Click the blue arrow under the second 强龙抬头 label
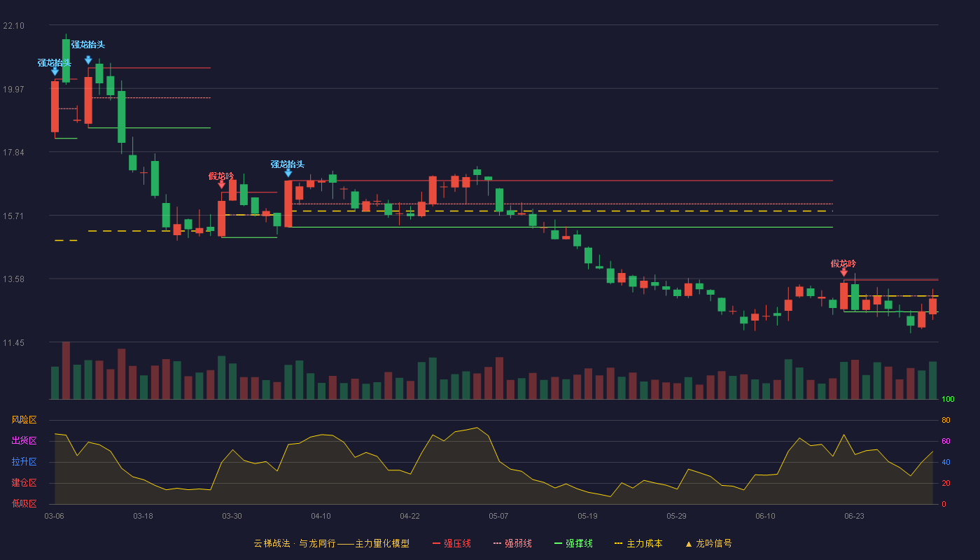This screenshot has height=560, width=980. coord(88,60)
